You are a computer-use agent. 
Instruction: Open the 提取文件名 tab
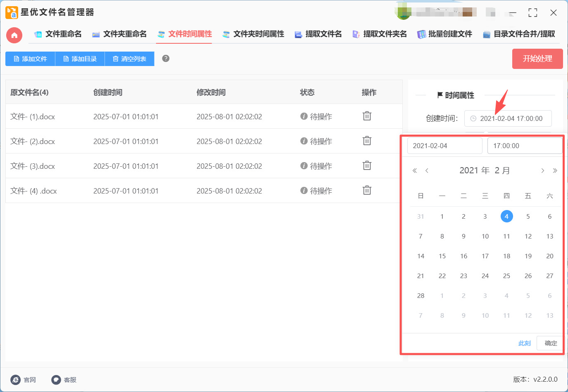click(x=318, y=34)
